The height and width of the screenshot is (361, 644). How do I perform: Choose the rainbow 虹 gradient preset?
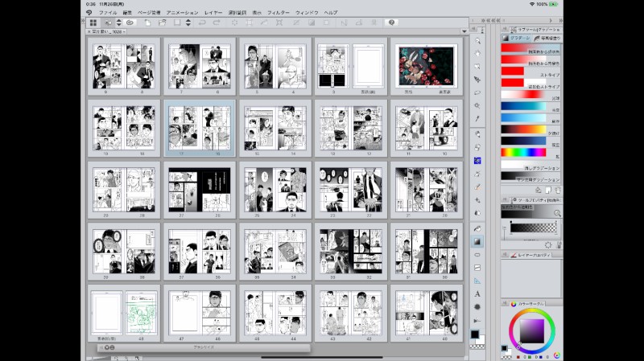click(530, 153)
